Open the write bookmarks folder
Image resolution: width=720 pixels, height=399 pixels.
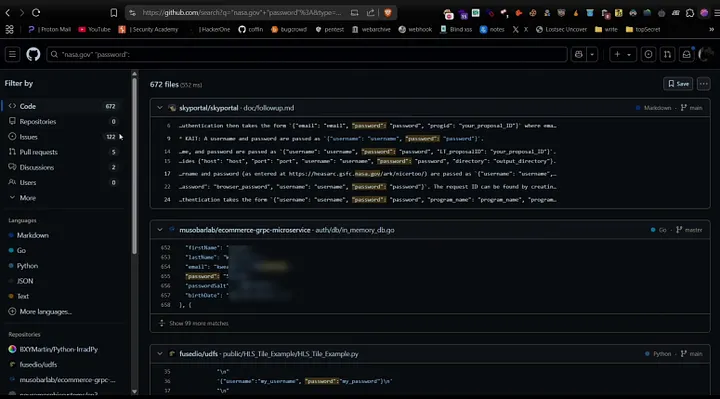coord(606,29)
